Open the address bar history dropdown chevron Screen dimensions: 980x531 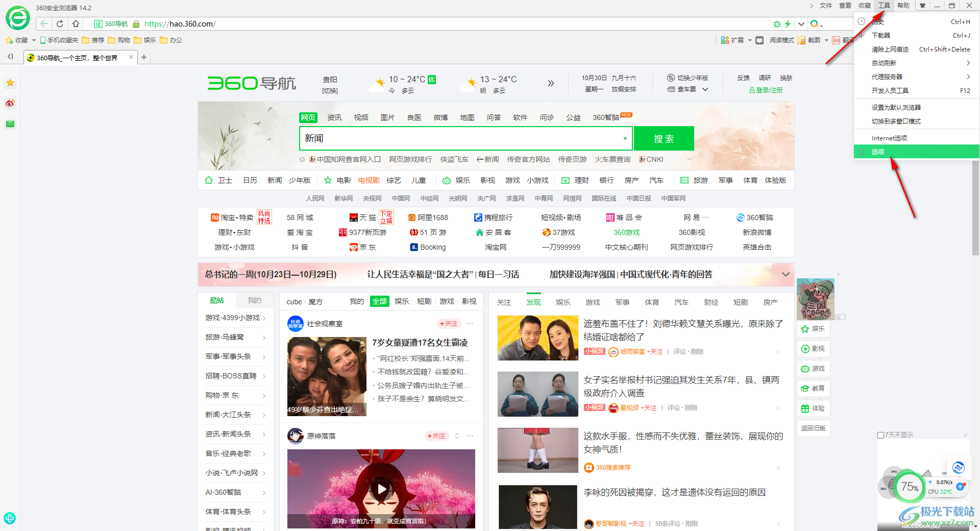[x=801, y=24]
